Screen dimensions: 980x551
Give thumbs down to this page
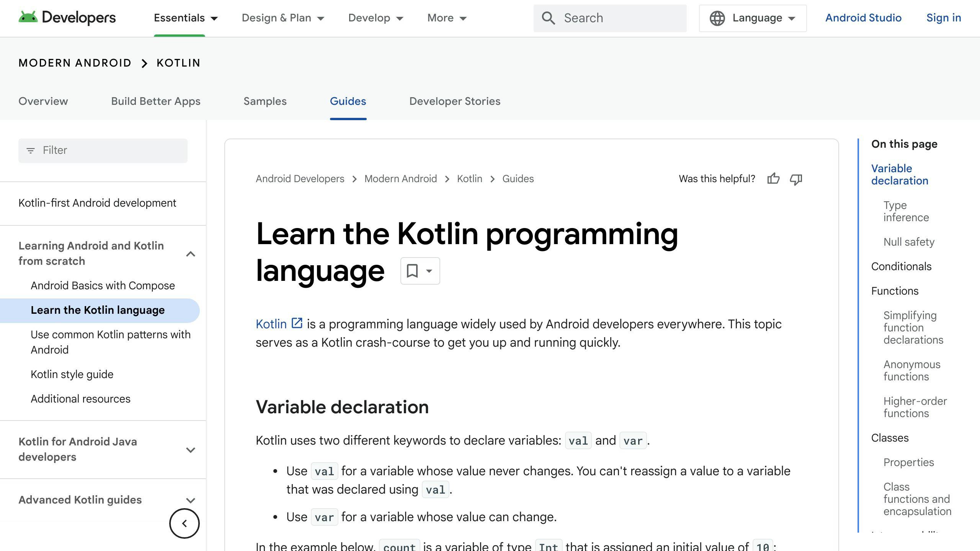tap(796, 179)
